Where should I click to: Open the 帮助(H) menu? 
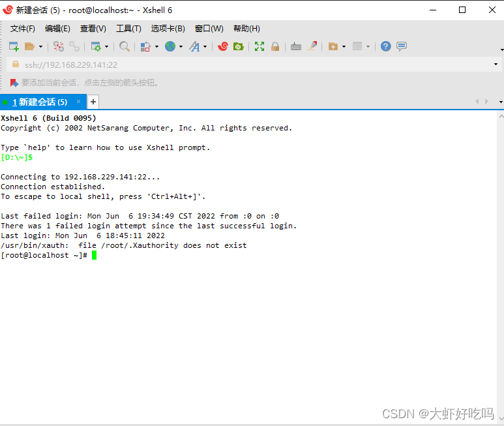(x=246, y=29)
